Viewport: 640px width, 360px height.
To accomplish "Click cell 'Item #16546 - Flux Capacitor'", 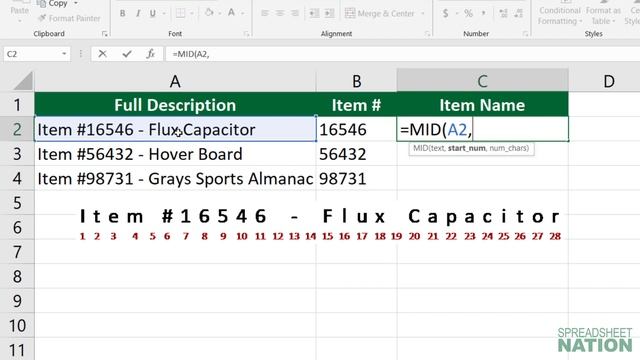I will click(175, 129).
